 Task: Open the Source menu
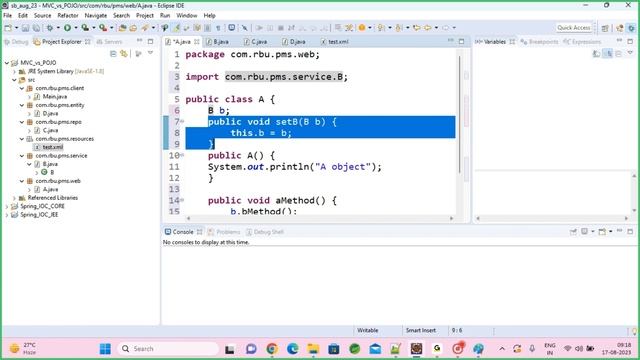(x=42, y=16)
